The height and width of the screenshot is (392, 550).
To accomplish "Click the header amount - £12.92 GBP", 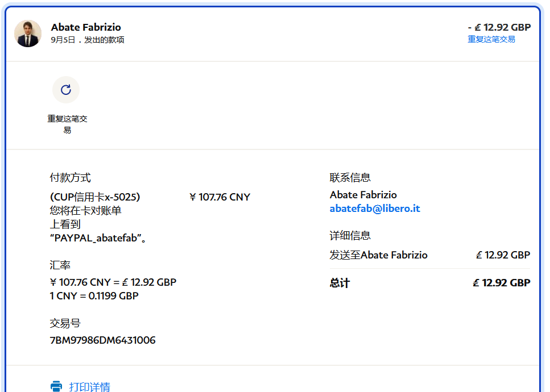I will click(x=499, y=27).
